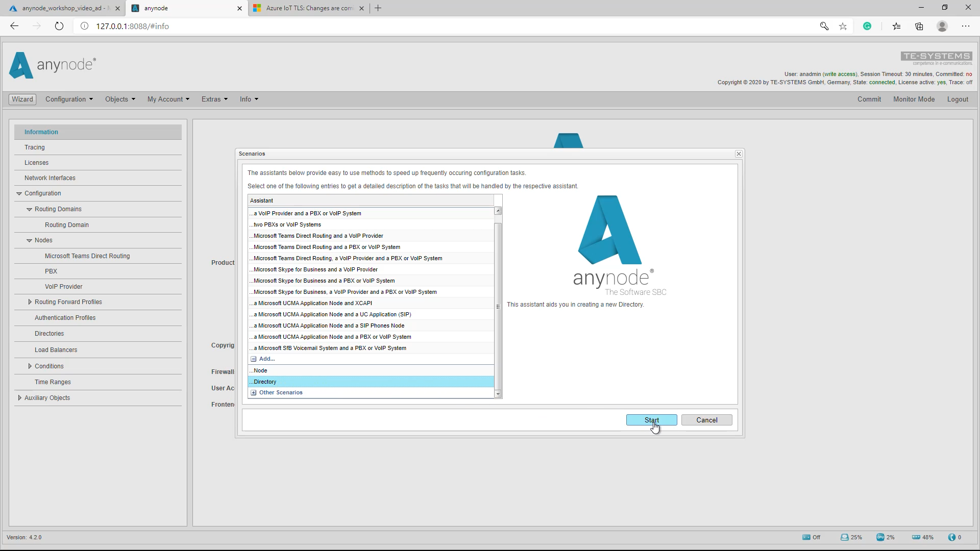Select 'a Microsoft UCMA Application Node and XCAPI'
This screenshot has height=551, width=980.
pos(371,303)
